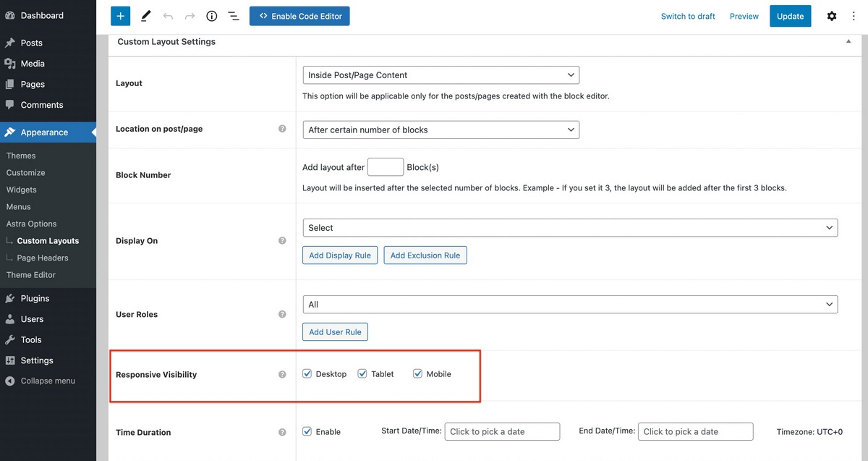Click the Enable Code Editor button

[x=299, y=15]
